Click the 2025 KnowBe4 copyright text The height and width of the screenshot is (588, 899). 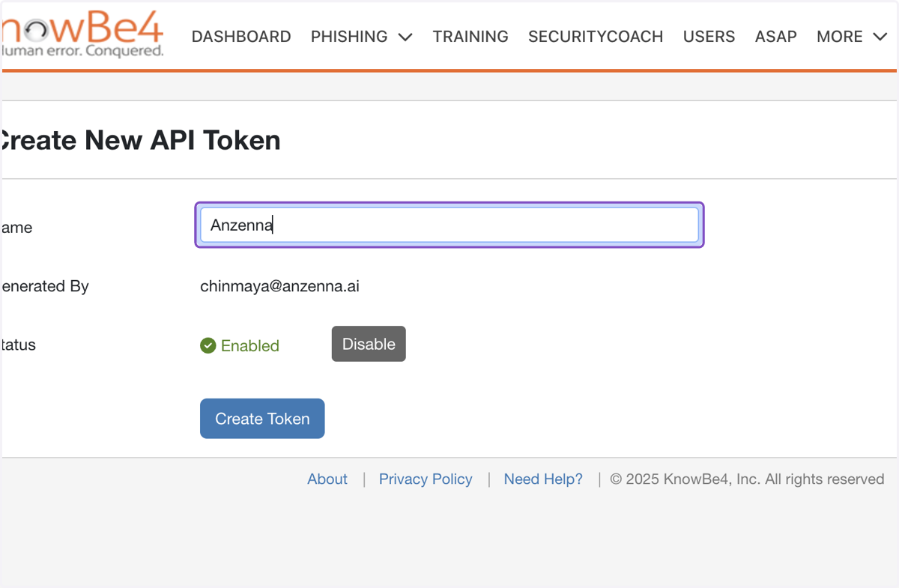point(747,479)
